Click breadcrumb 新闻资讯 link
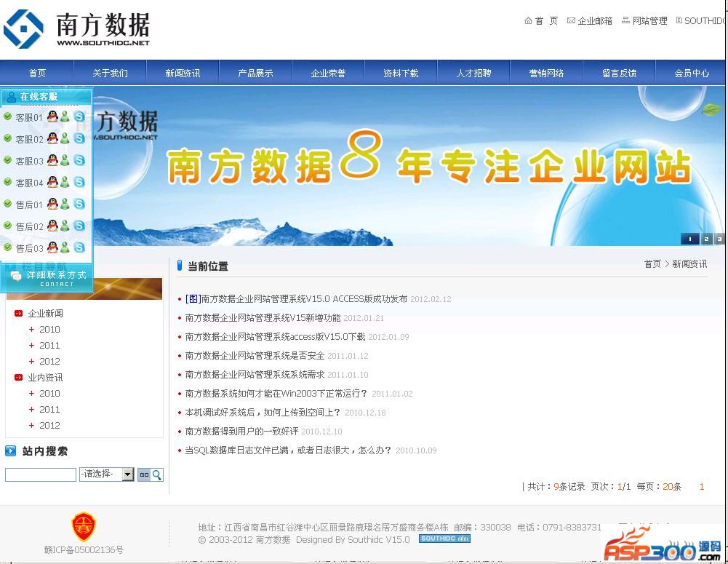Viewport: 728px width, 564px height. [x=689, y=264]
